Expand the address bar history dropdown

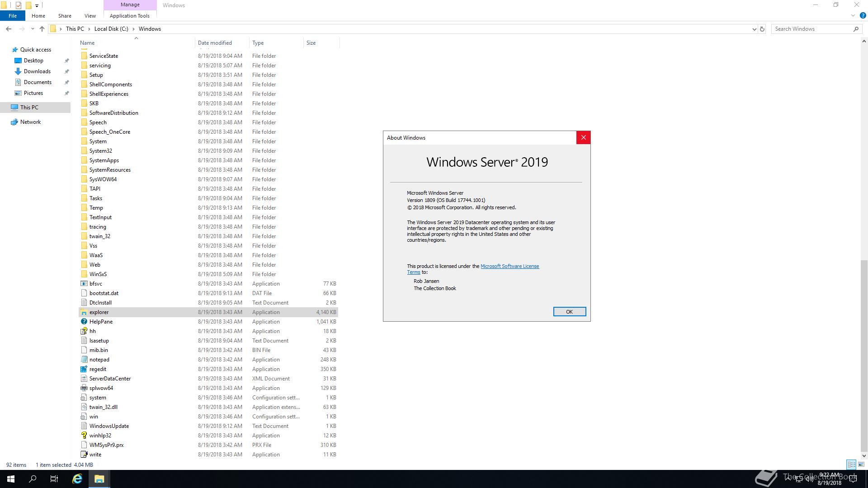[754, 29]
